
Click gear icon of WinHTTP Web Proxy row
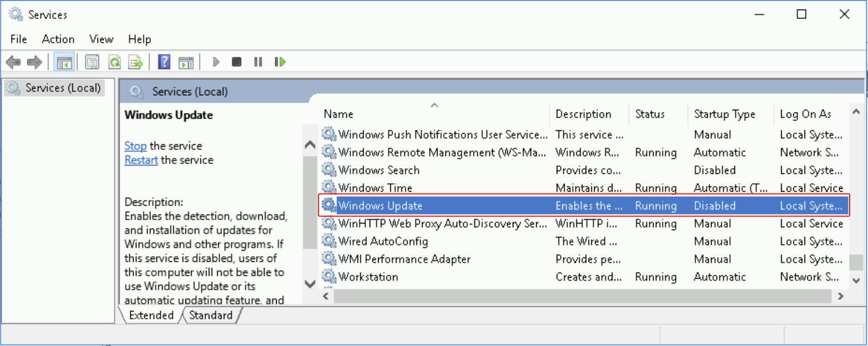(329, 223)
